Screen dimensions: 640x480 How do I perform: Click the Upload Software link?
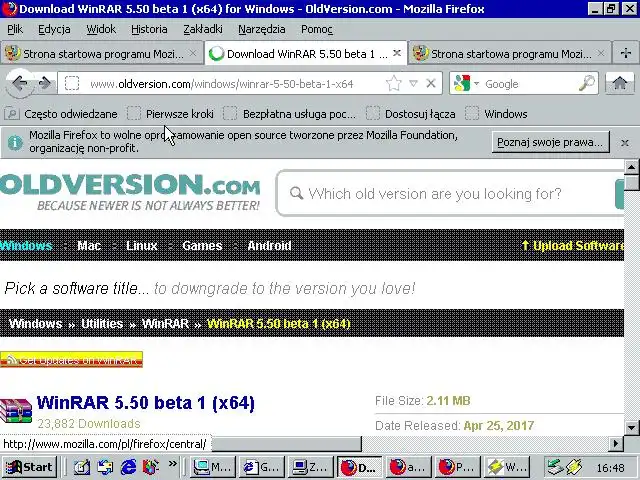coord(573,245)
